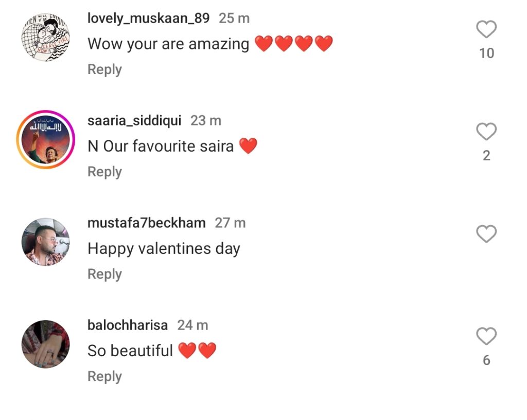Tap heart icon on saaria_siddiqui's comment

coord(486,132)
